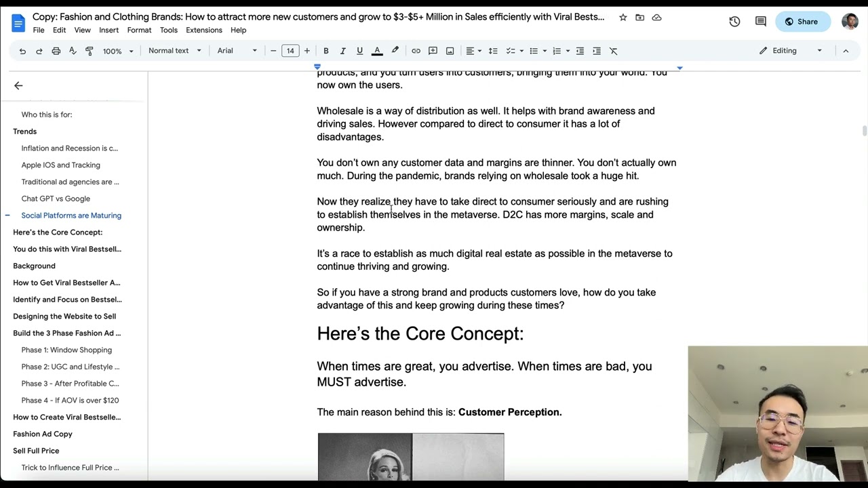Click the Undo arrow icon

pyautogui.click(x=22, y=51)
